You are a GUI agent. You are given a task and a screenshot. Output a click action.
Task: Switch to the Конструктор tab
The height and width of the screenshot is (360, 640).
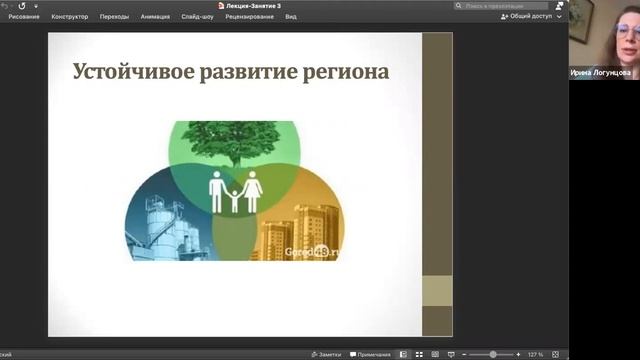tap(70, 17)
